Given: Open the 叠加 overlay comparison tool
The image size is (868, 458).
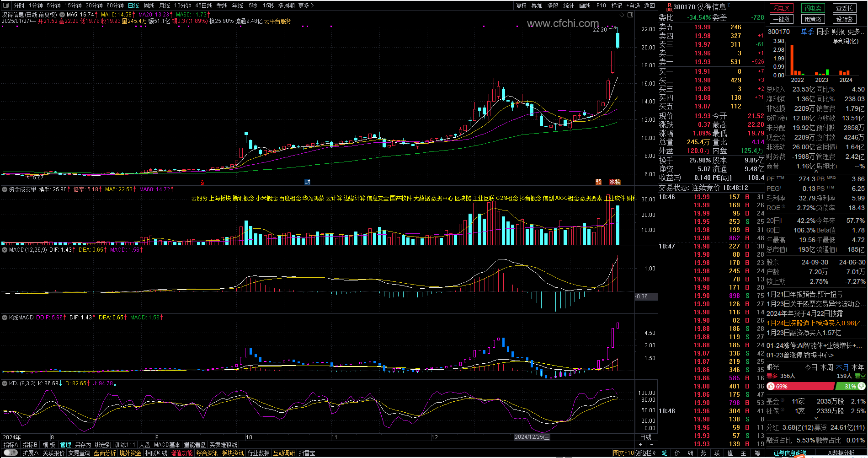Looking at the screenshot, I should [537, 5].
